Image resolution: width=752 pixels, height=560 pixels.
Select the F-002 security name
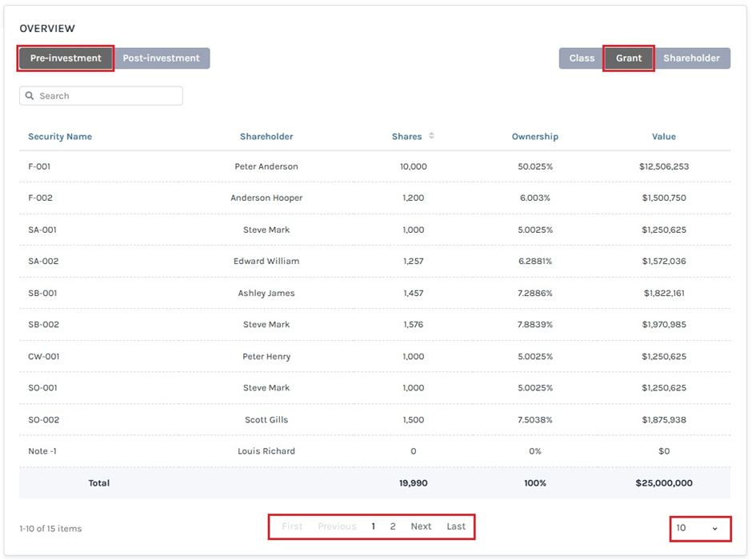40,198
